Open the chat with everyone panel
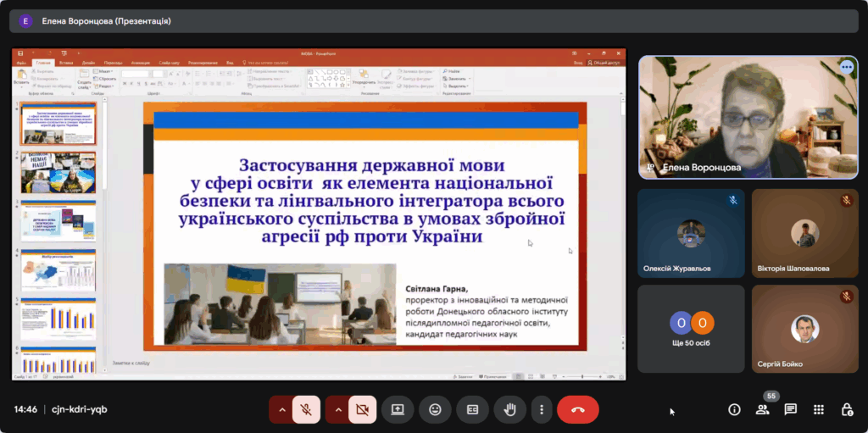Screen dimensions: 868x433 (x=791, y=409)
